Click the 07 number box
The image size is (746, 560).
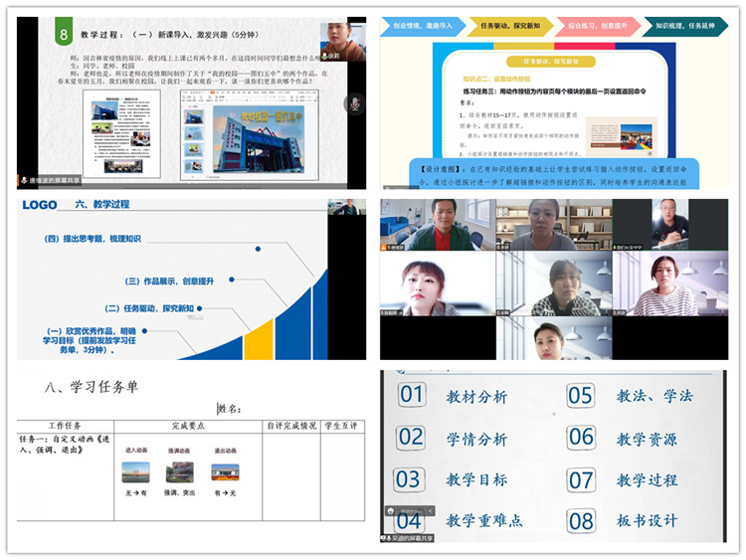tap(581, 479)
